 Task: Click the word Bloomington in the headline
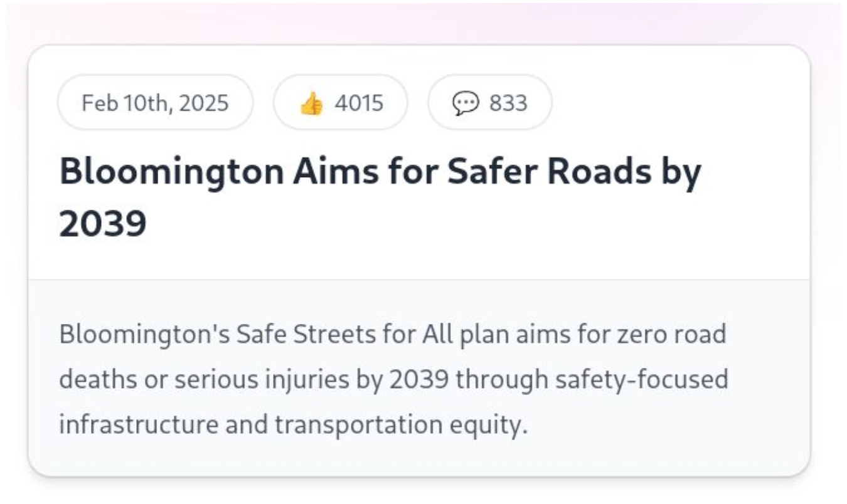click(x=171, y=173)
